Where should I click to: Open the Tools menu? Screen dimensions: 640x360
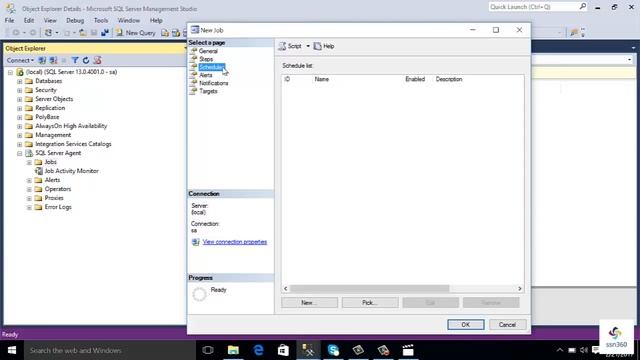click(101, 20)
